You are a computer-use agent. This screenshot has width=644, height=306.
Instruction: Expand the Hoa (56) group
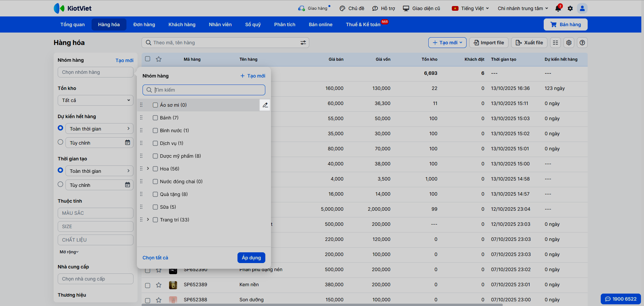(x=148, y=168)
